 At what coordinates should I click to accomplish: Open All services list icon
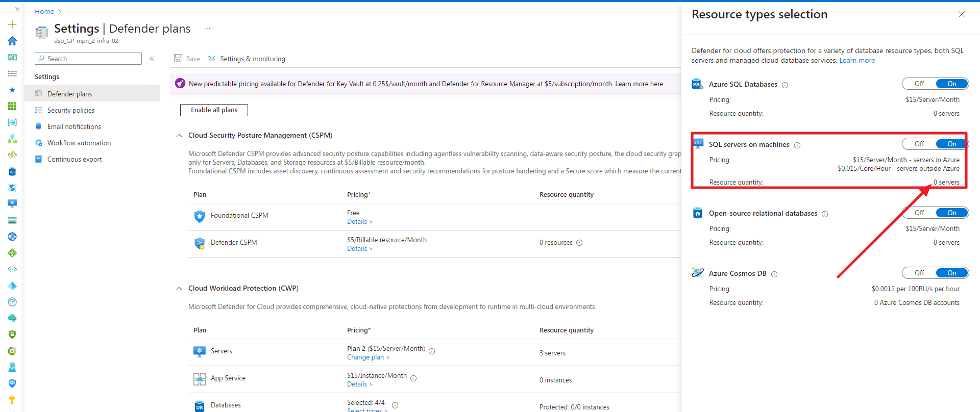[x=12, y=73]
